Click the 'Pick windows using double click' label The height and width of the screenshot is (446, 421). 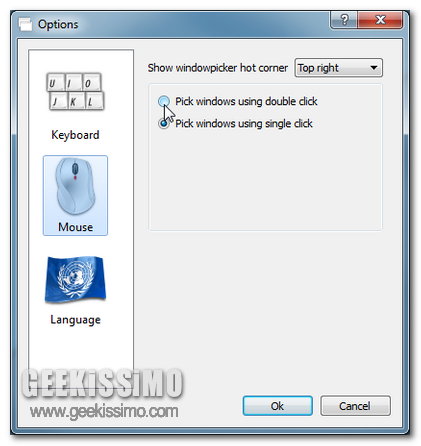tap(246, 101)
